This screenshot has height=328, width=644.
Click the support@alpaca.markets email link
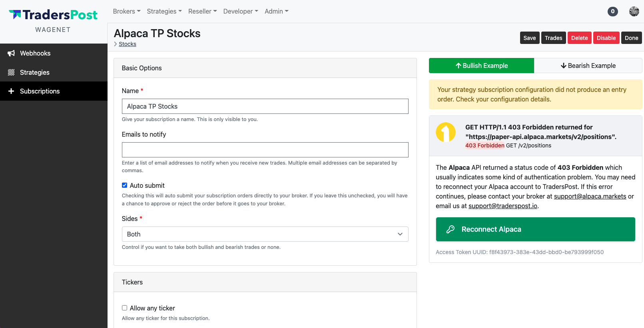pyautogui.click(x=590, y=196)
